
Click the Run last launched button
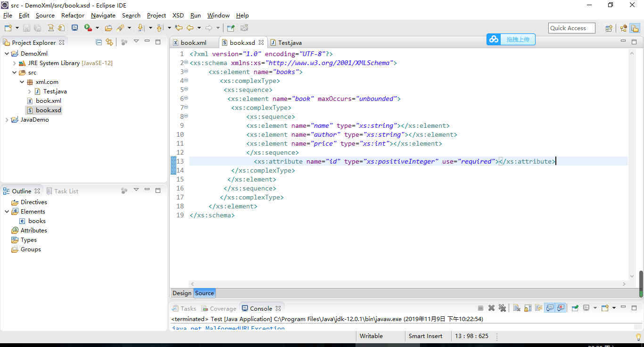88,28
